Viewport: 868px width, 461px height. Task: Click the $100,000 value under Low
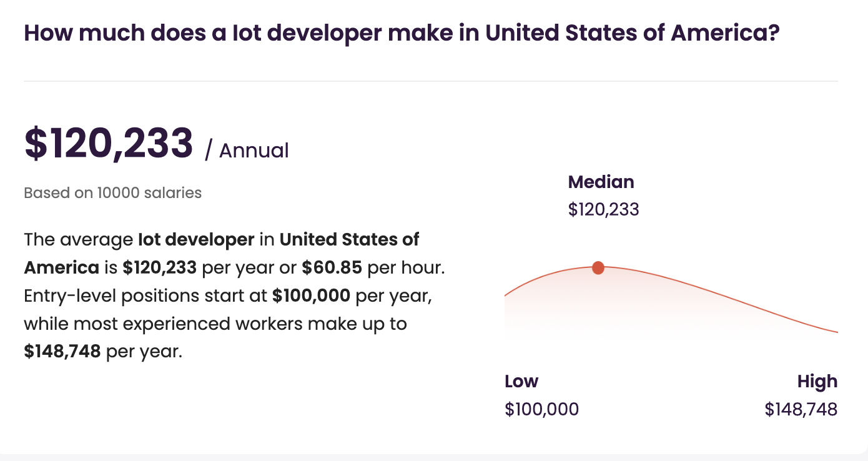(x=541, y=409)
